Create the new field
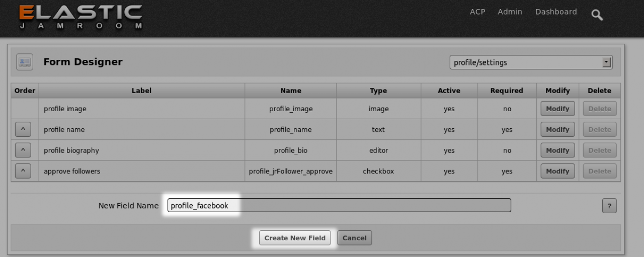 295,238
